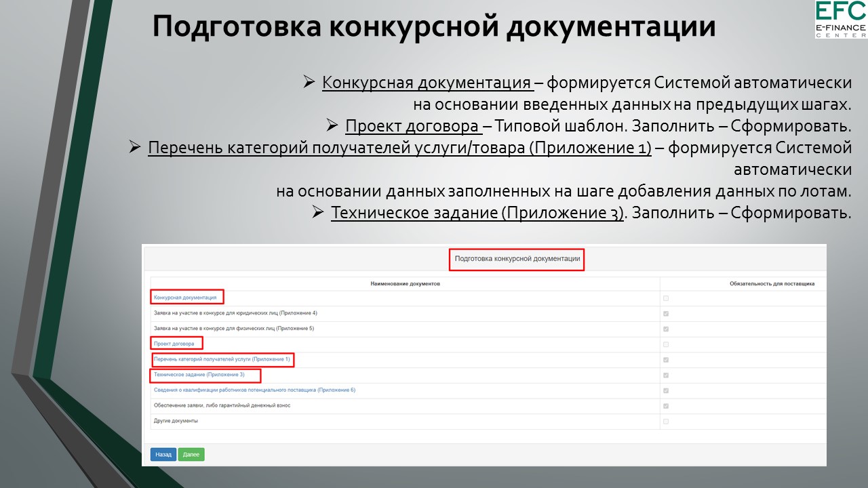Click the slide title Подготовка конкурсной документации
The width and height of the screenshot is (868, 488).
(x=434, y=26)
